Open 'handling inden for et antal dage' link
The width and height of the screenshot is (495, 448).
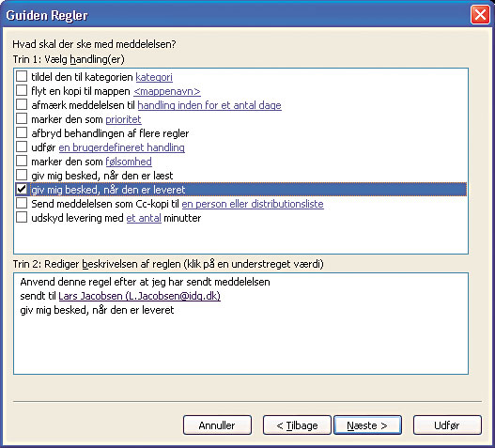[x=209, y=105]
